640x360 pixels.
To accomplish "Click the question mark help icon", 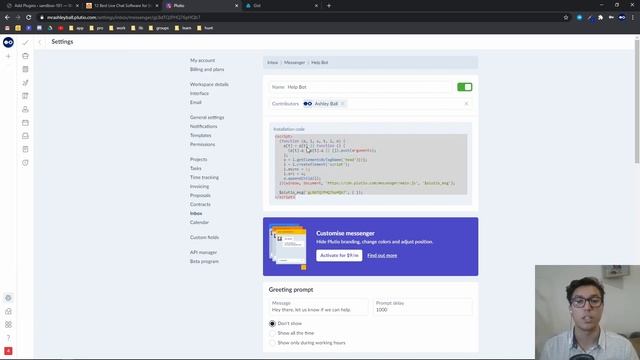I will point(8,338).
